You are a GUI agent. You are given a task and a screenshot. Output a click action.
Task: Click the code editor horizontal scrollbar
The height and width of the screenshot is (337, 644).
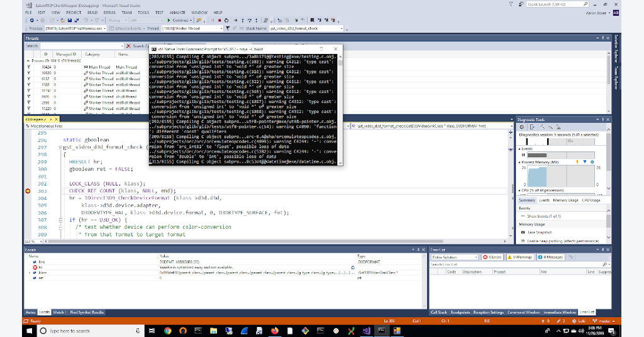[246, 241]
